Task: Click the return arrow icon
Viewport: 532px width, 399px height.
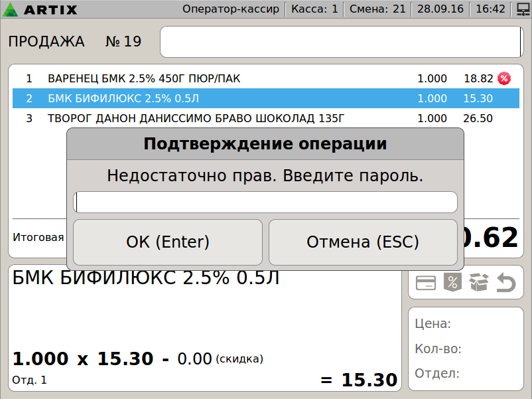Action: coord(505,283)
